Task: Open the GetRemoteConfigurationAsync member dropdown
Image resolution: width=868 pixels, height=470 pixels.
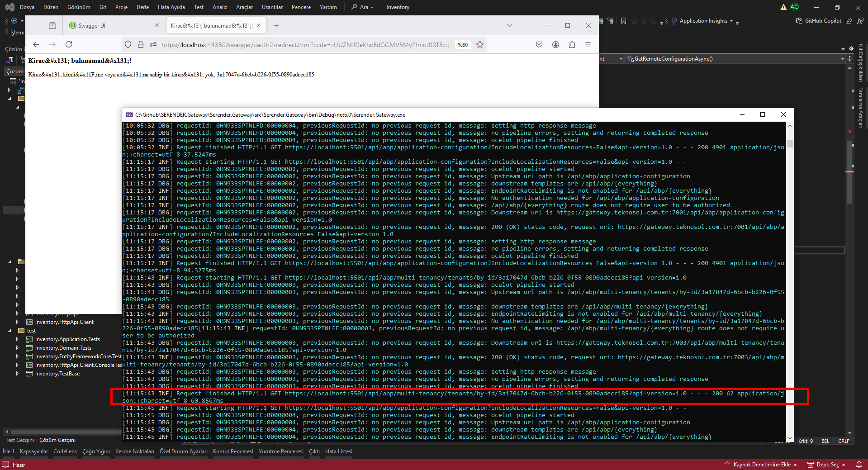Action: point(842,59)
